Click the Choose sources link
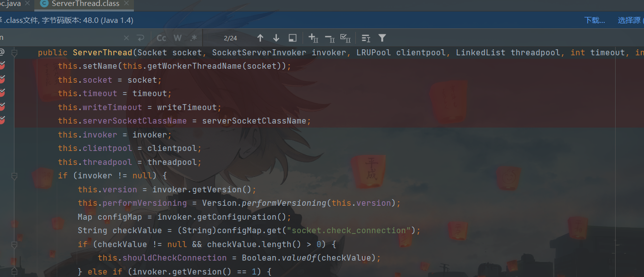This screenshot has height=277, width=644. (x=629, y=20)
